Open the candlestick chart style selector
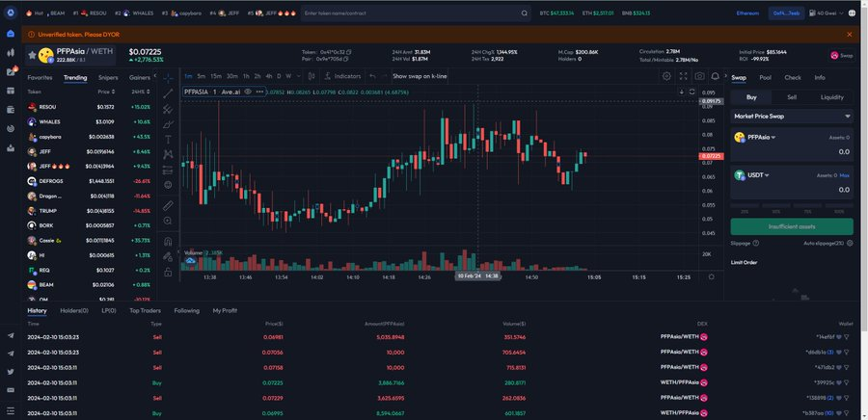 click(312, 76)
